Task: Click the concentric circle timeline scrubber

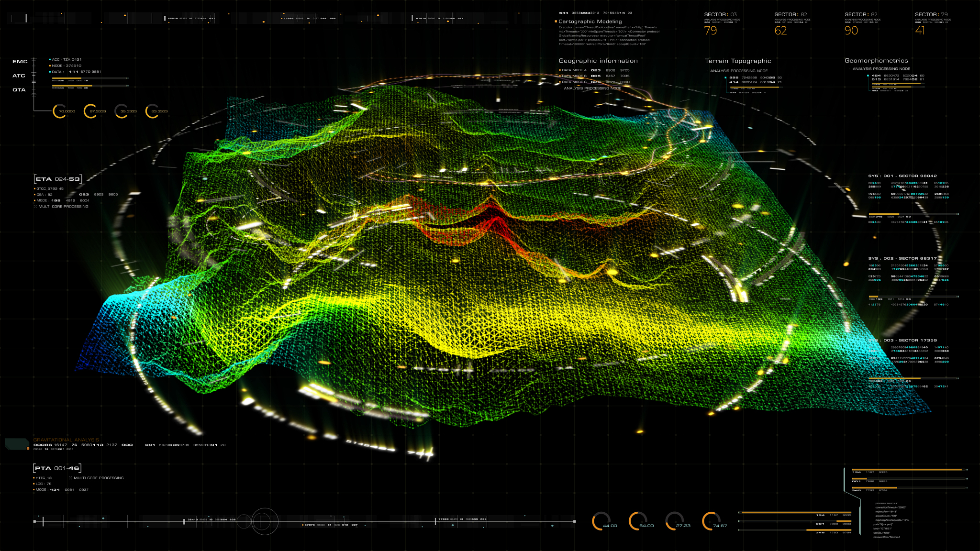Action: pyautogui.click(x=264, y=521)
